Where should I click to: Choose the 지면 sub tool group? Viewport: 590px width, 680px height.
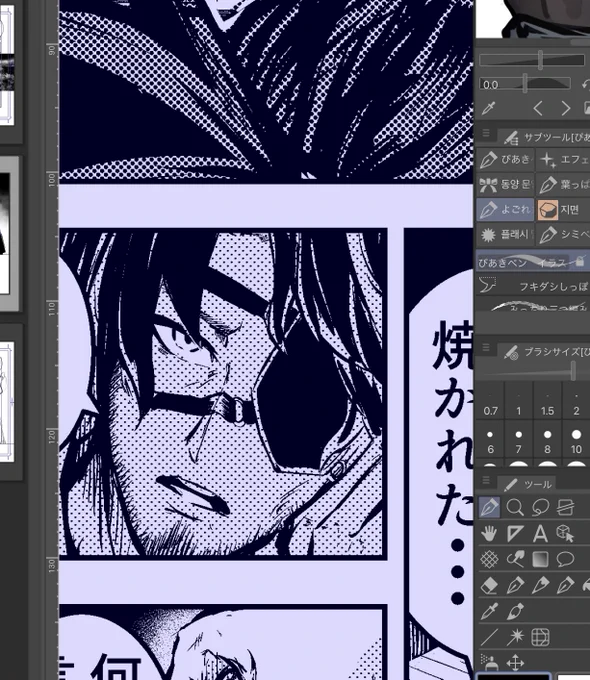[563, 210]
